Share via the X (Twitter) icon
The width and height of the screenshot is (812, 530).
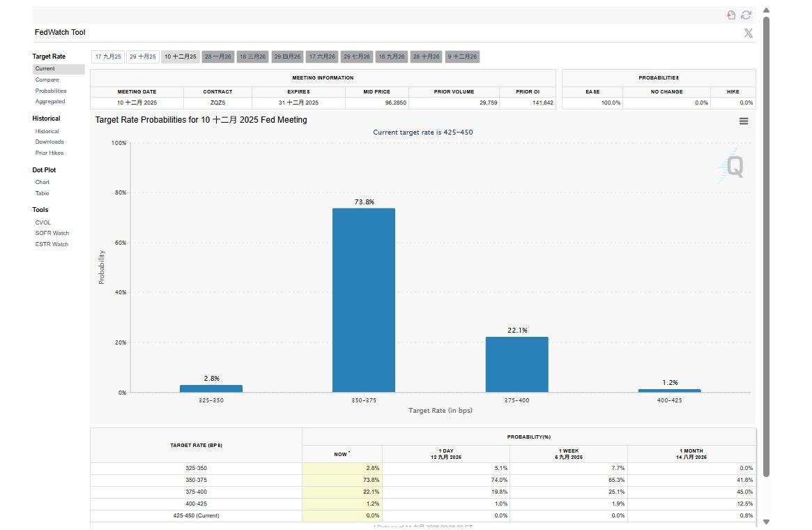coord(748,33)
